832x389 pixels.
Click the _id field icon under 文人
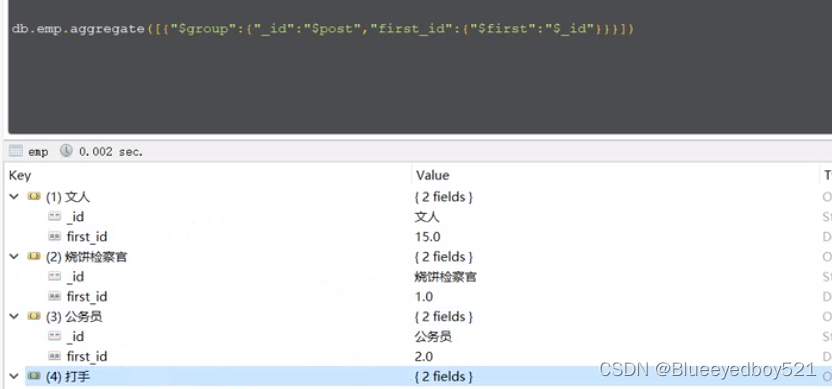click(54, 217)
